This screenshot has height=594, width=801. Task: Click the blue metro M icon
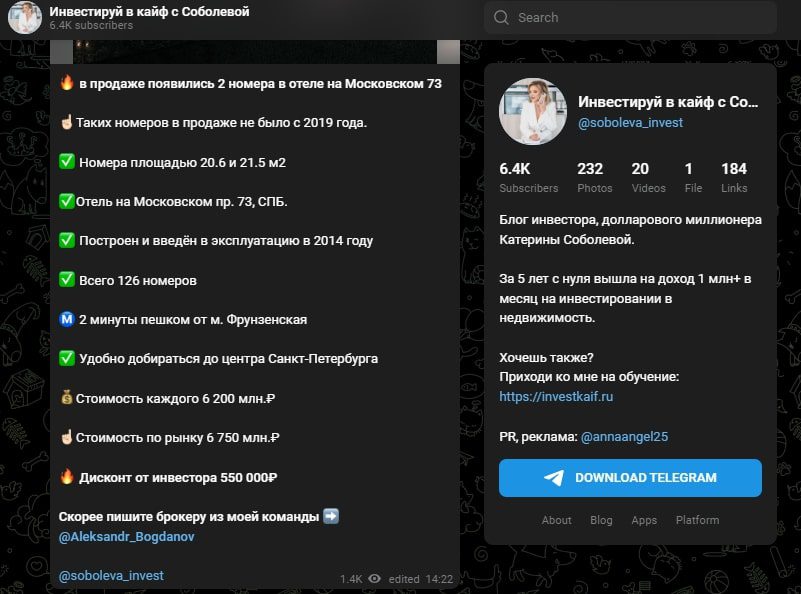click(67, 320)
